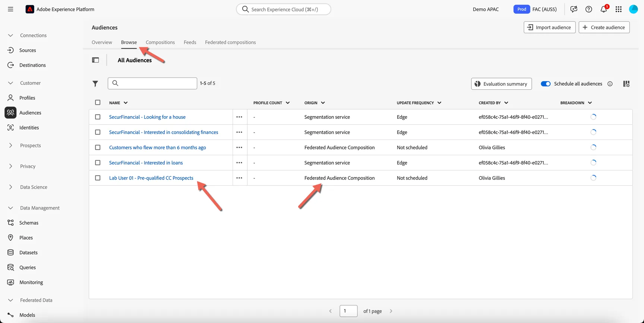Click the audiences search input field
This screenshot has height=323, width=644.
point(152,83)
